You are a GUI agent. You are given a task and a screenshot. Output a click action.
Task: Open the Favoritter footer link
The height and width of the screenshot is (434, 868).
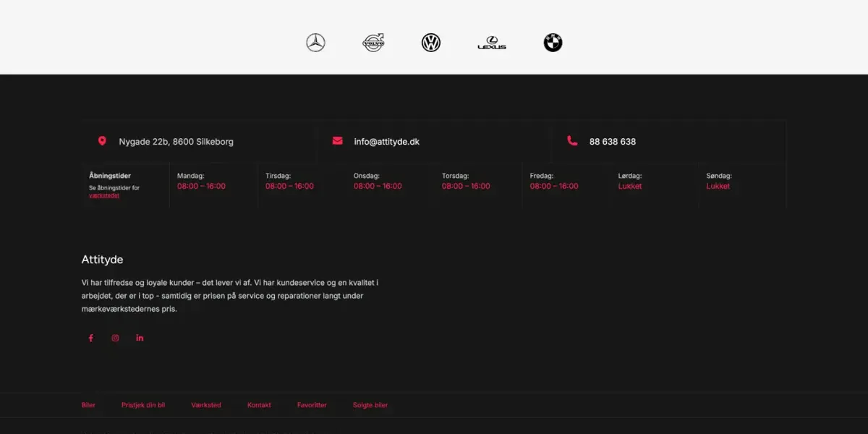[x=312, y=405]
